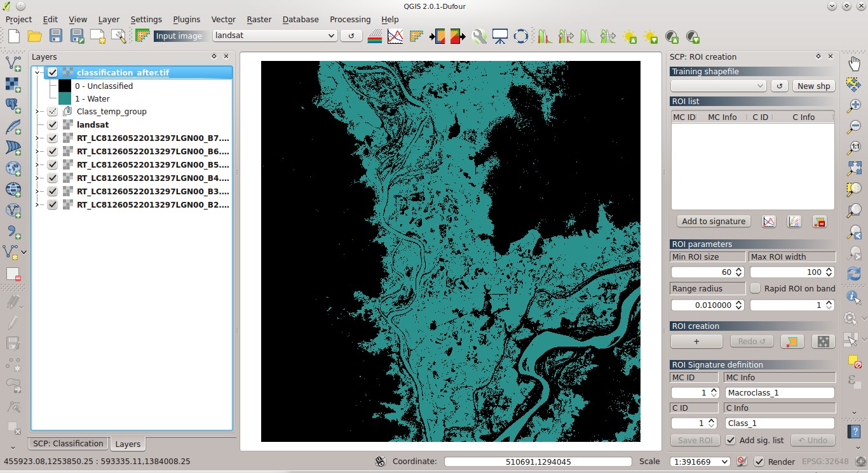Click the Identify Features tool
The height and width of the screenshot is (473, 868).
click(852, 296)
